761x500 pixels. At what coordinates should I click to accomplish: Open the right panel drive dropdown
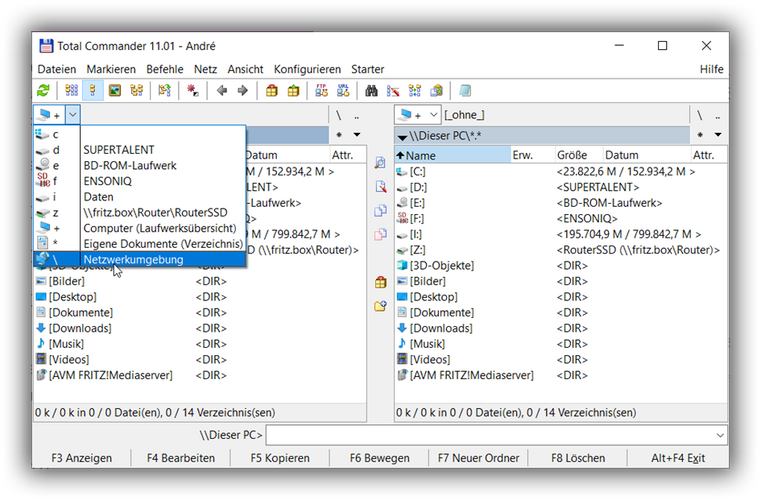coord(433,115)
